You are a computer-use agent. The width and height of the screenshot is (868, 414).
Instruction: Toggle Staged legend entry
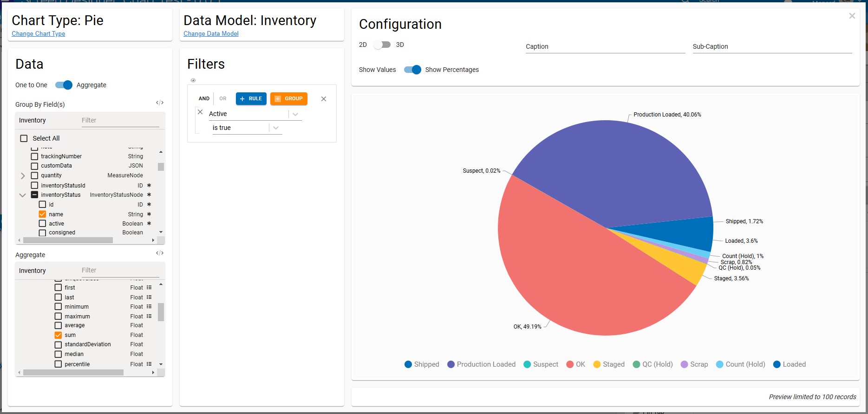[x=609, y=364]
